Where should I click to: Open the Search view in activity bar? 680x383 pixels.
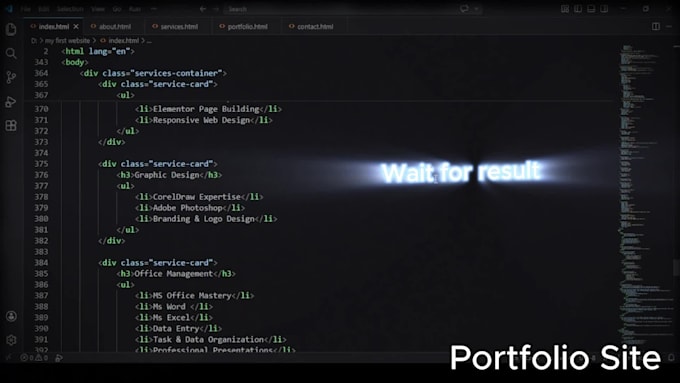coord(11,53)
